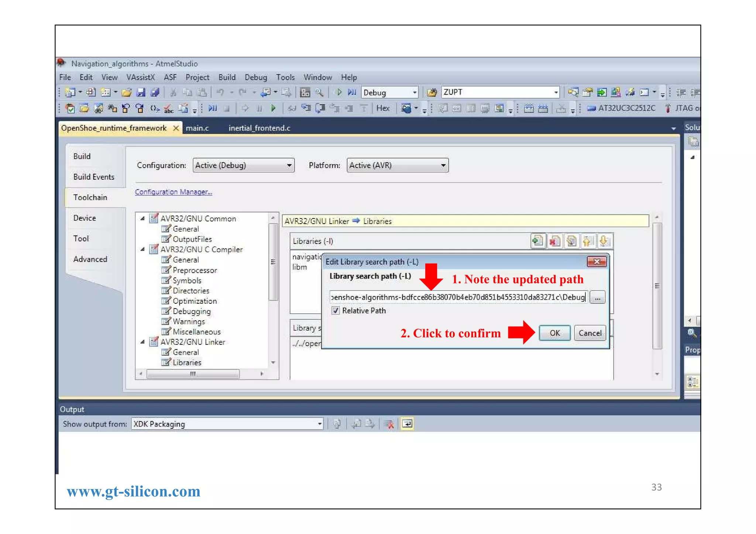Click the Add Item icon in Libraries

point(538,241)
